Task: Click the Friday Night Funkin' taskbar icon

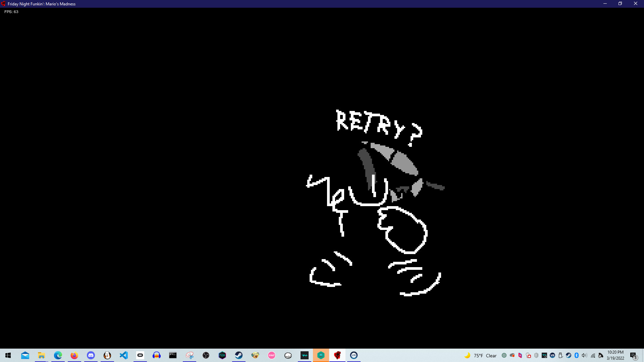Action: click(337, 355)
